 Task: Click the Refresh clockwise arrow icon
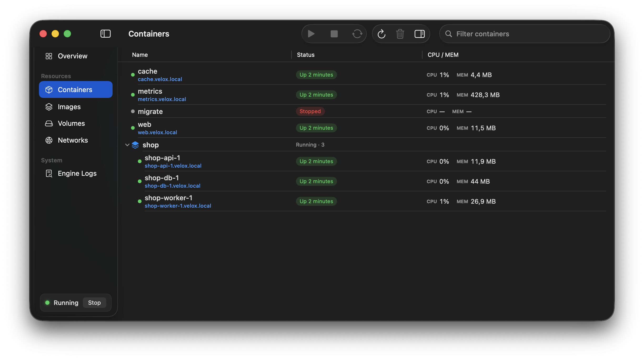[x=381, y=34]
